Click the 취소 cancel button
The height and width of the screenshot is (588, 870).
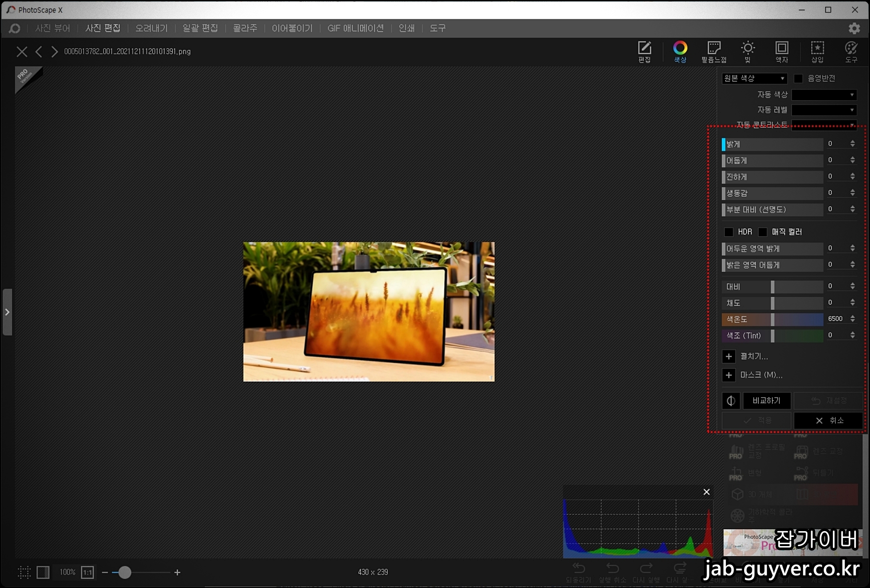[x=828, y=420]
